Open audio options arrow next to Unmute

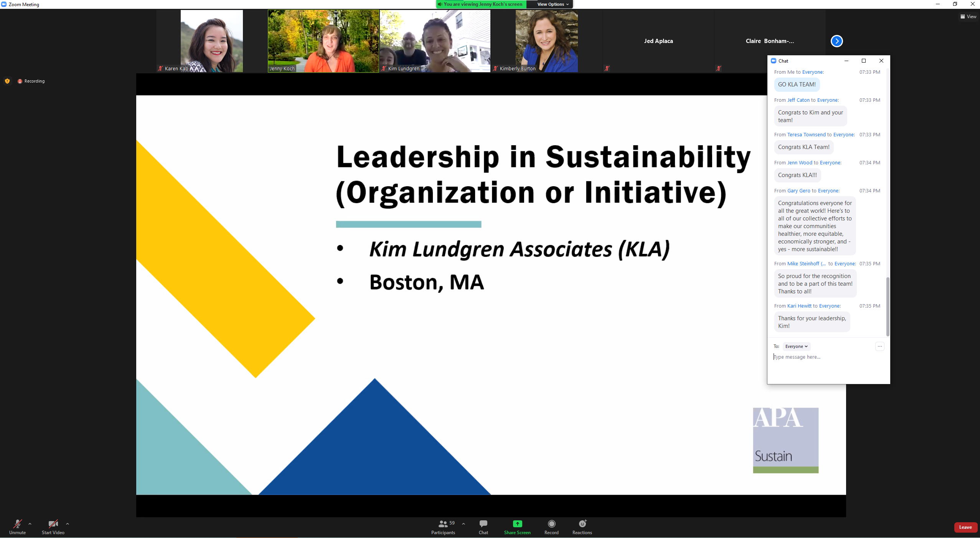point(30,524)
